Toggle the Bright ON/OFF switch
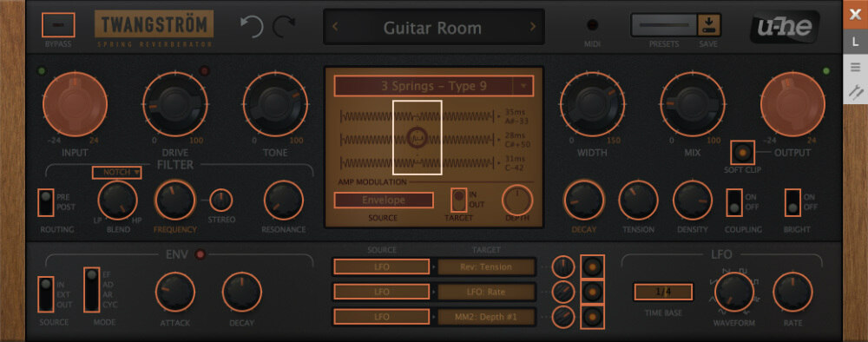868x342 pixels. (792, 202)
